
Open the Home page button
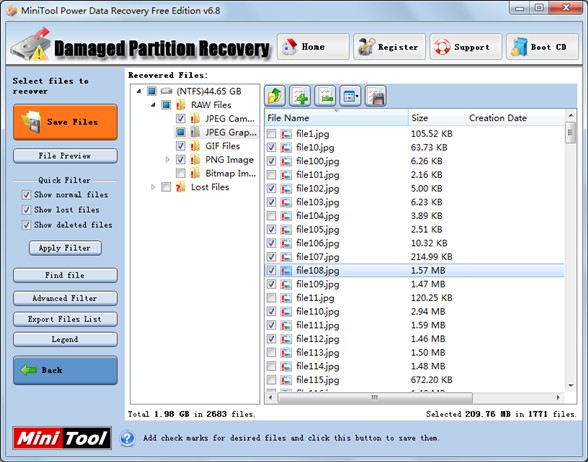313,47
